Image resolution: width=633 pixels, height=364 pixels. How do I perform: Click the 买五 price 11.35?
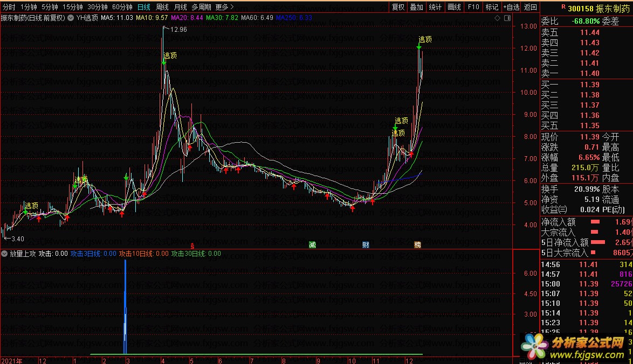(590, 126)
